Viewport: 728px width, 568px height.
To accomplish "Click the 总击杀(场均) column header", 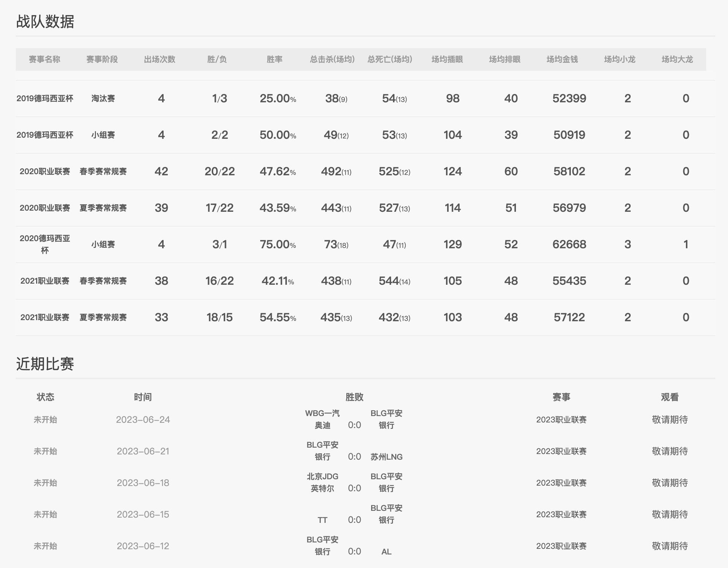I will pyautogui.click(x=332, y=59).
